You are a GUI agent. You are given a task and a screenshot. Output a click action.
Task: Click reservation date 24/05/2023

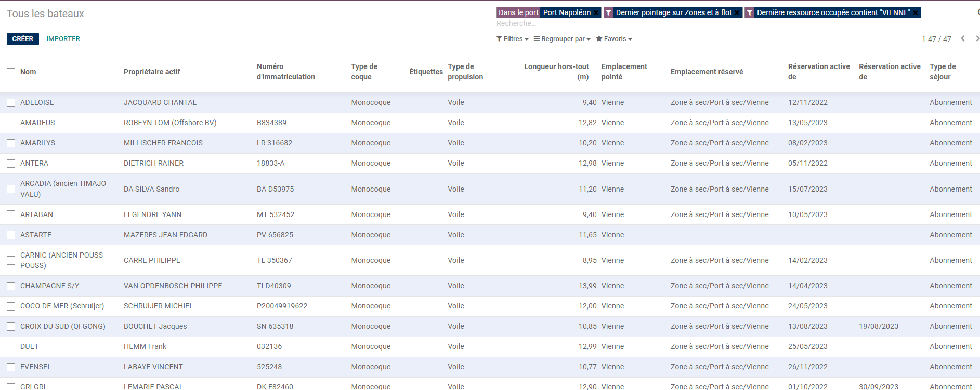pyautogui.click(x=808, y=306)
